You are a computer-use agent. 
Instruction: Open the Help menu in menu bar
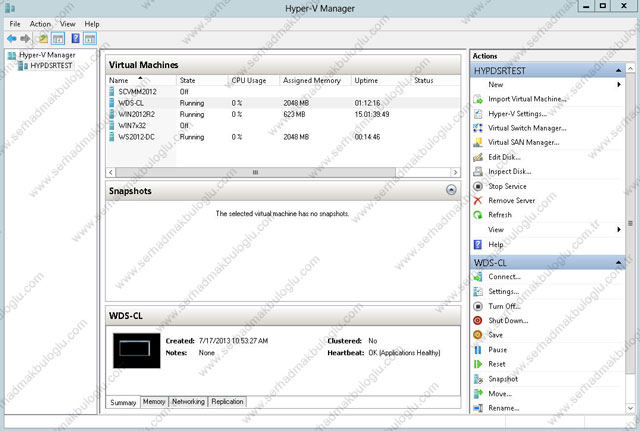[92, 24]
